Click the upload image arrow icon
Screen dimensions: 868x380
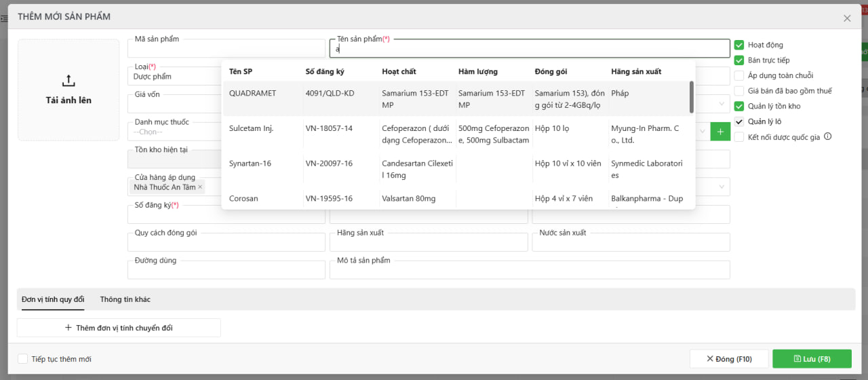tap(68, 81)
